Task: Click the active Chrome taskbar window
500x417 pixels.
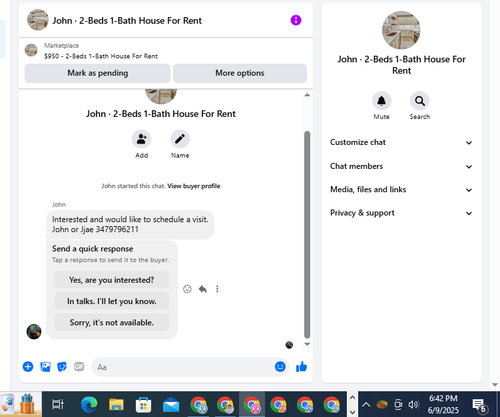Action: (x=252, y=404)
